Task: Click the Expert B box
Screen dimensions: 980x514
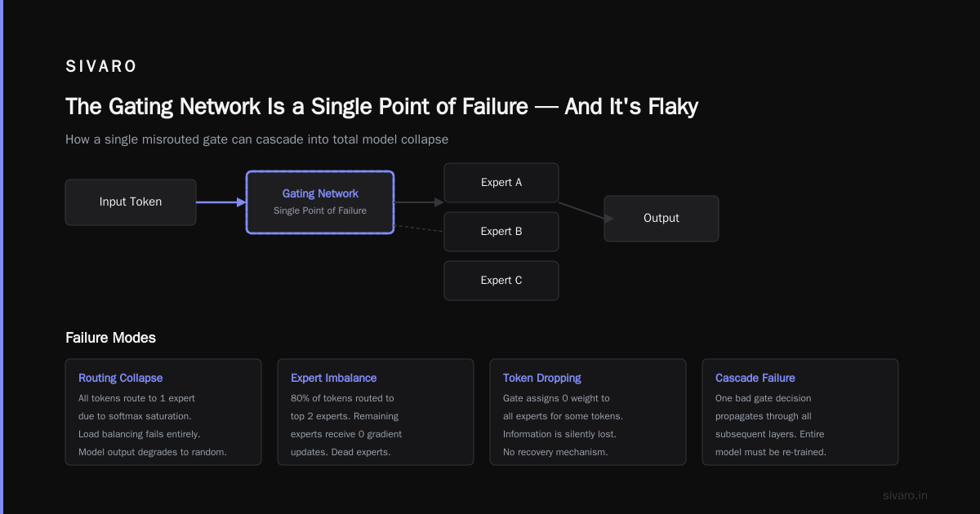Action: [501, 232]
